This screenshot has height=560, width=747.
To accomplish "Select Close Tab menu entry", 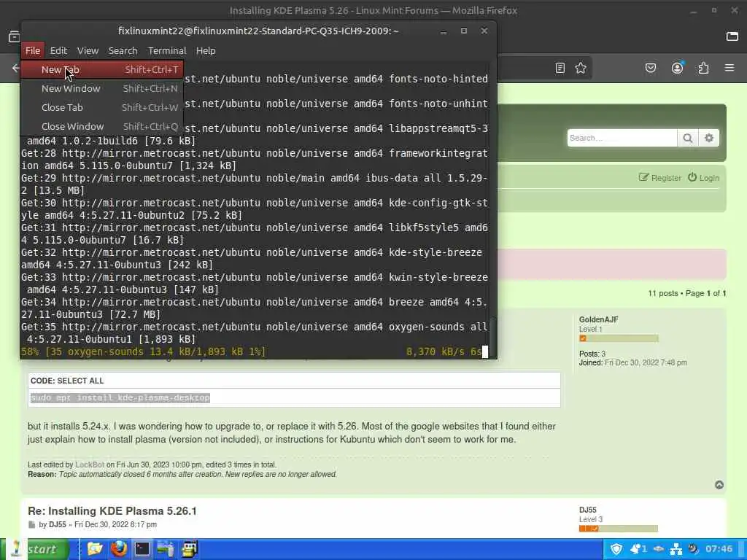I will coord(101,108).
